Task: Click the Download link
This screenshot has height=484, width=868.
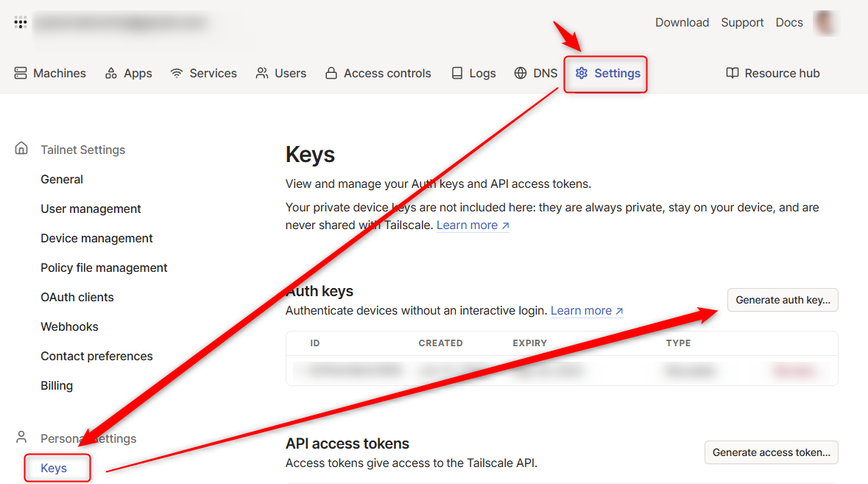Action: (682, 23)
